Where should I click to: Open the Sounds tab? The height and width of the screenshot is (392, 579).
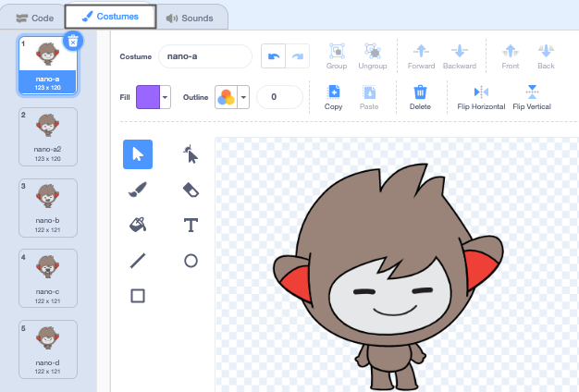(189, 18)
